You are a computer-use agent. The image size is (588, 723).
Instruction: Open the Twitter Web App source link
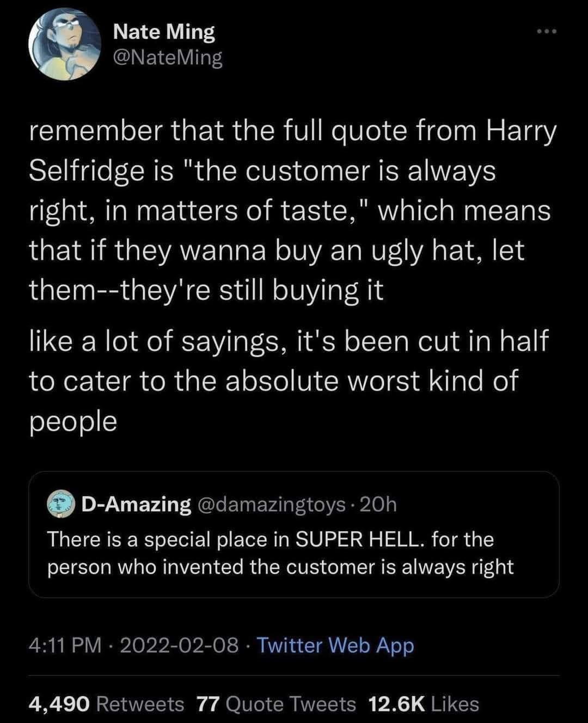click(335, 645)
